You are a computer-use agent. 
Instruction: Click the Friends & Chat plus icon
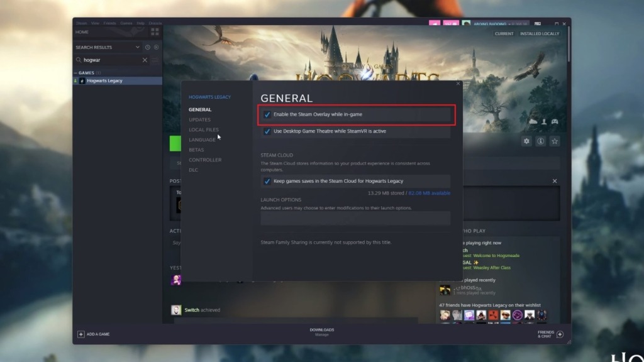tap(560, 334)
